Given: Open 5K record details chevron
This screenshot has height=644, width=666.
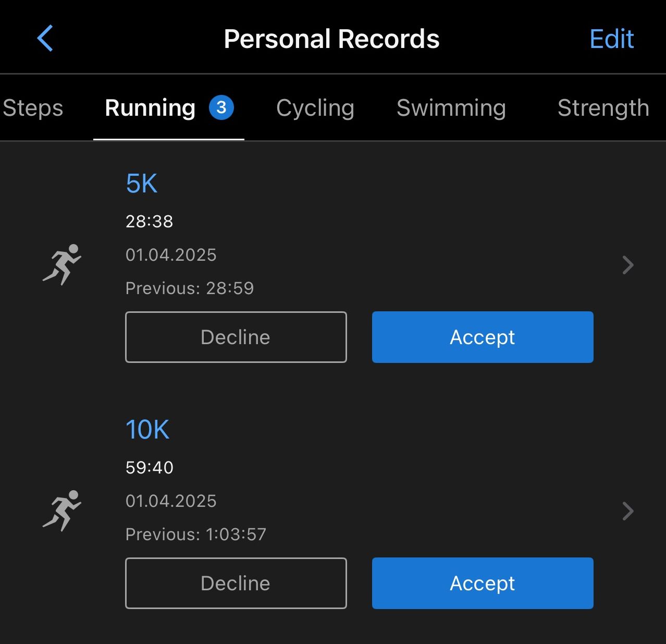Looking at the screenshot, I should tap(627, 265).
